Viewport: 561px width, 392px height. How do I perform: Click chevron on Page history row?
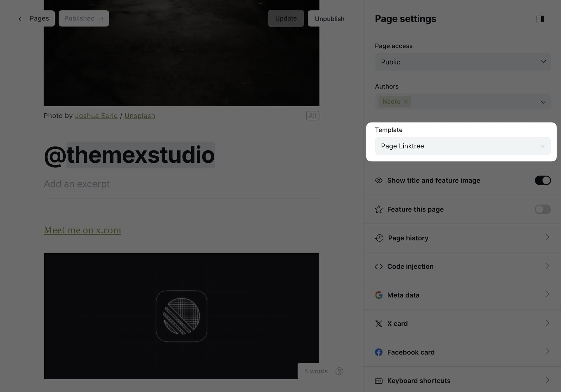[547, 237]
